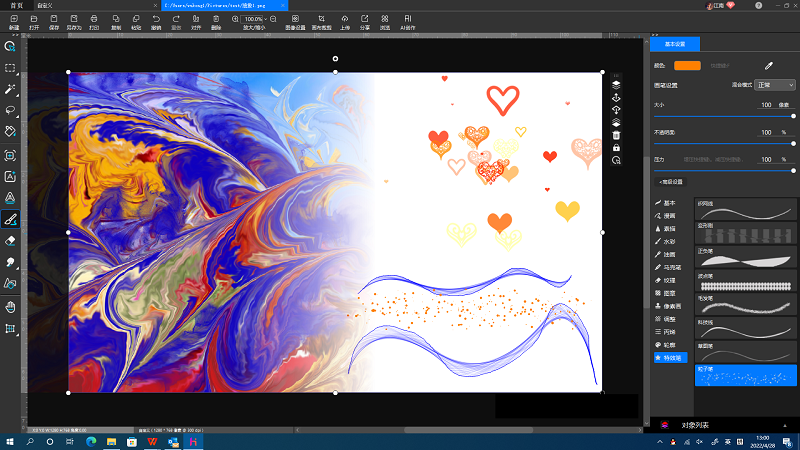Click the eyedropper icon beside color swatch
The height and width of the screenshot is (450, 800).
click(x=769, y=65)
